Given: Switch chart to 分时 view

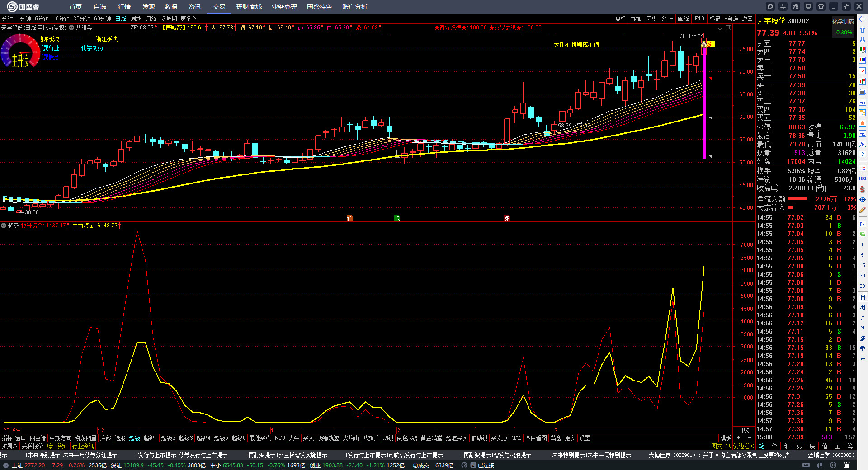Looking at the screenshot, I should 8,19.
